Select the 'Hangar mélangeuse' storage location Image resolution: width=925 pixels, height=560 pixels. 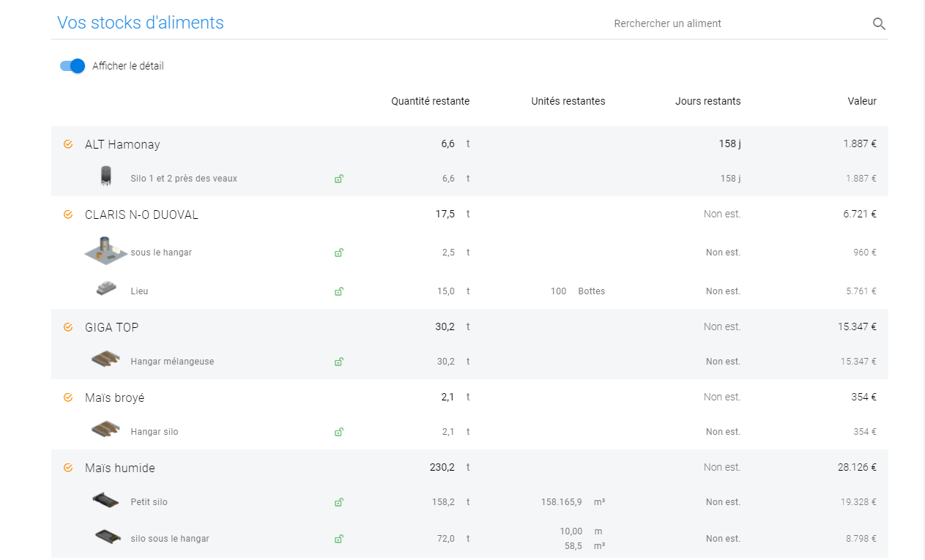[x=172, y=362]
